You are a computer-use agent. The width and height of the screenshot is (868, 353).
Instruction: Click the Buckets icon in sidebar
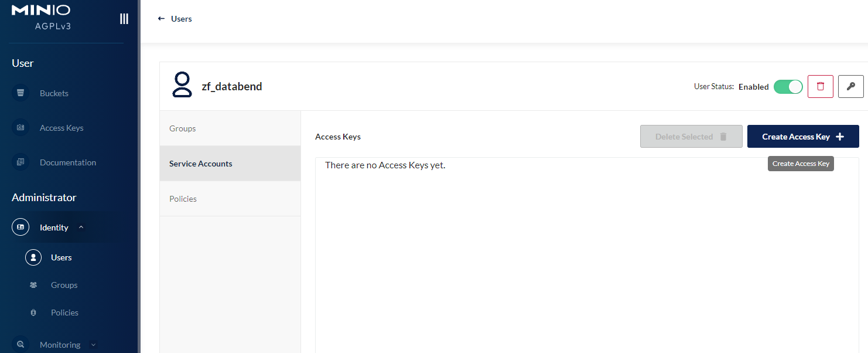point(20,93)
